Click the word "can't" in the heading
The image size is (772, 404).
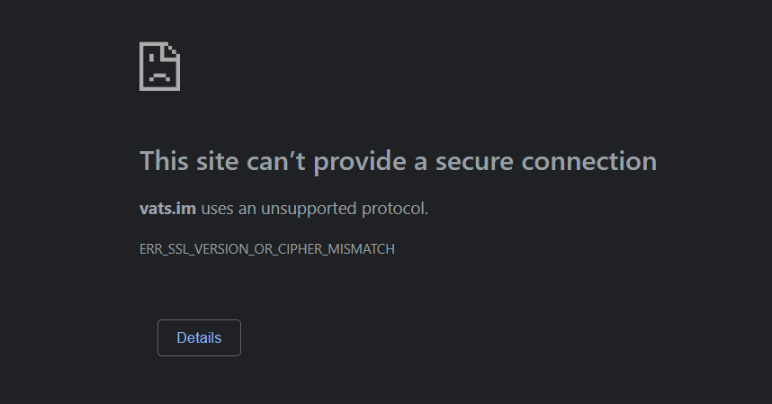(x=275, y=161)
